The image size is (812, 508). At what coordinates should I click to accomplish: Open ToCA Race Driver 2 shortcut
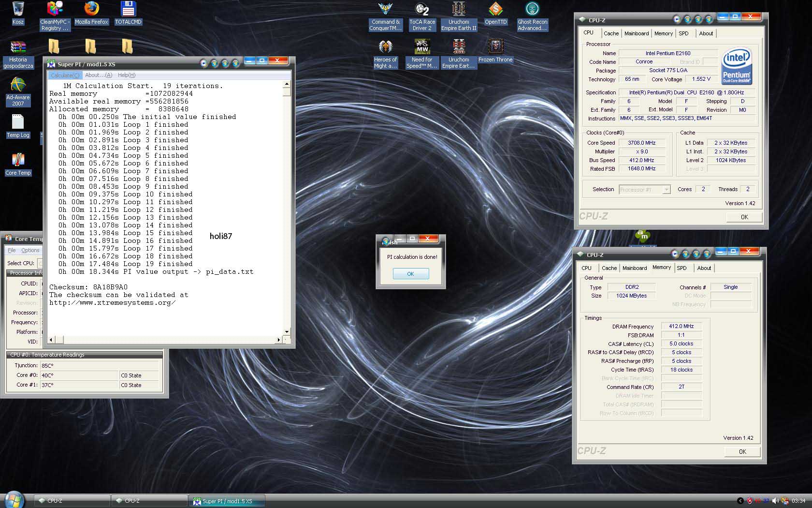422,16
